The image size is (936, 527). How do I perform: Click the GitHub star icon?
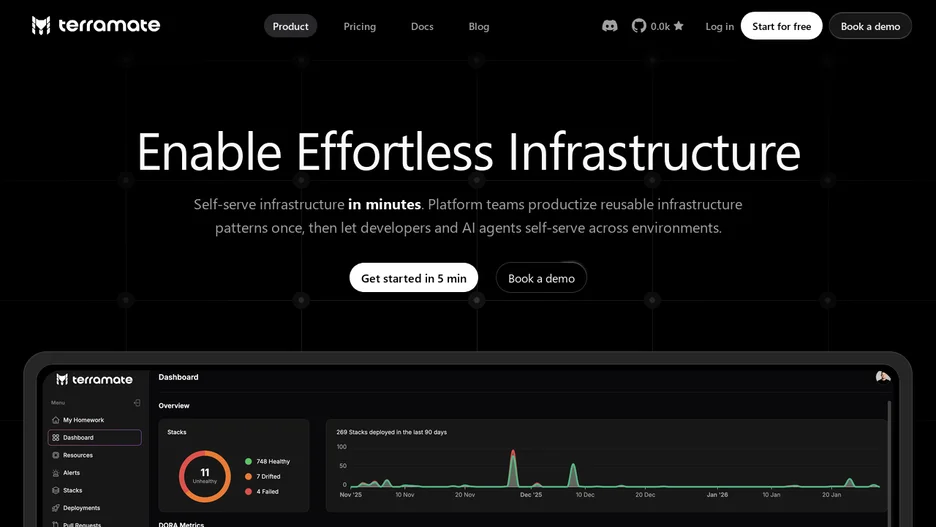[x=679, y=26]
